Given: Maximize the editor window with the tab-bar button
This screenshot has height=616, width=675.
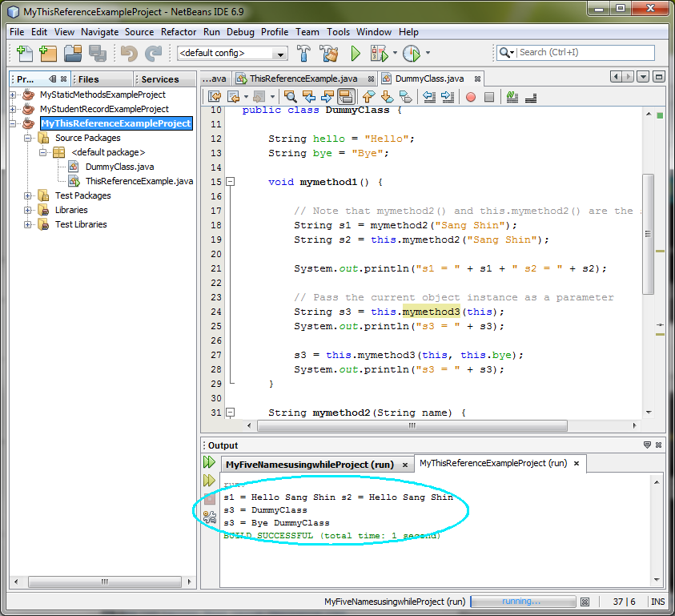Looking at the screenshot, I should (x=659, y=77).
